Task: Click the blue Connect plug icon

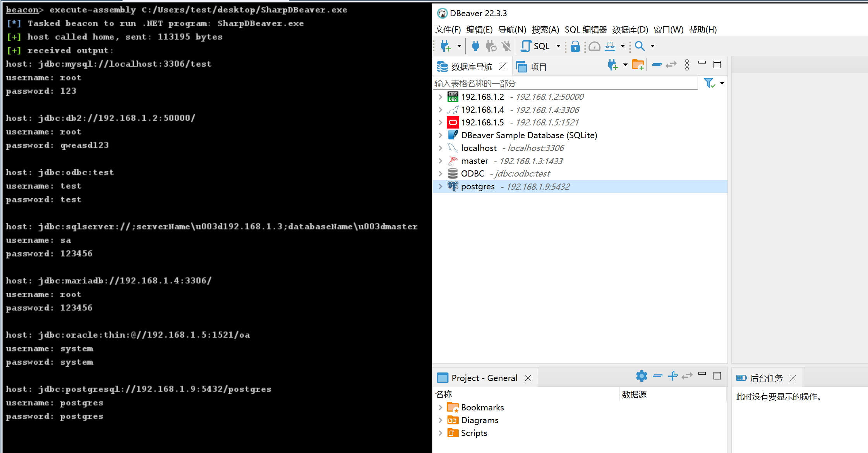Action: (x=475, y=46)
